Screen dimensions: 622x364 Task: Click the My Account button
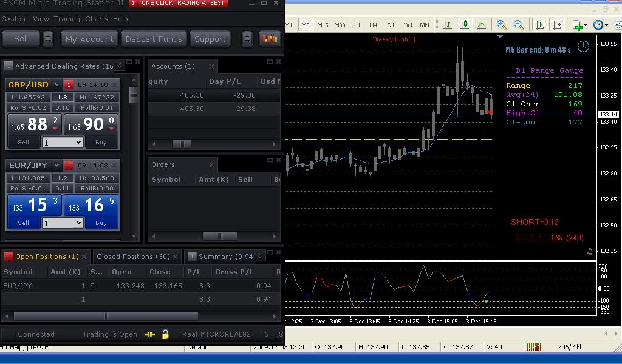click(89, 39)
